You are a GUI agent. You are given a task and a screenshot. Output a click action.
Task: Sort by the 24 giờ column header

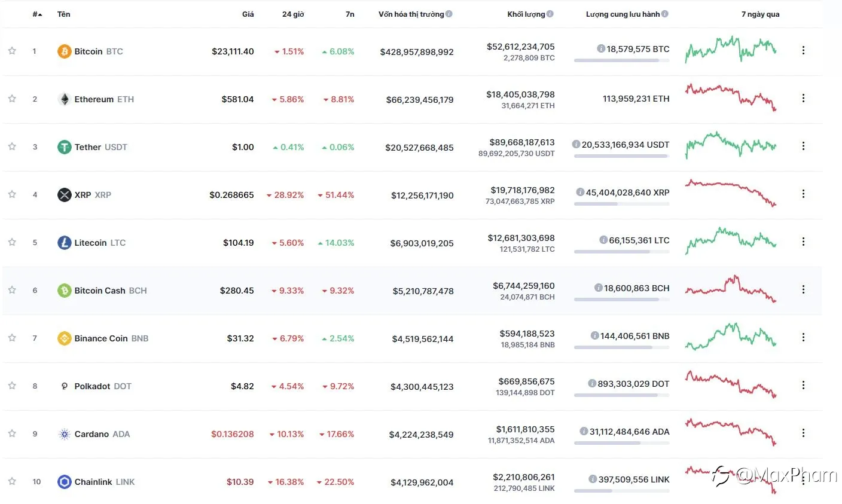(293, 14)
